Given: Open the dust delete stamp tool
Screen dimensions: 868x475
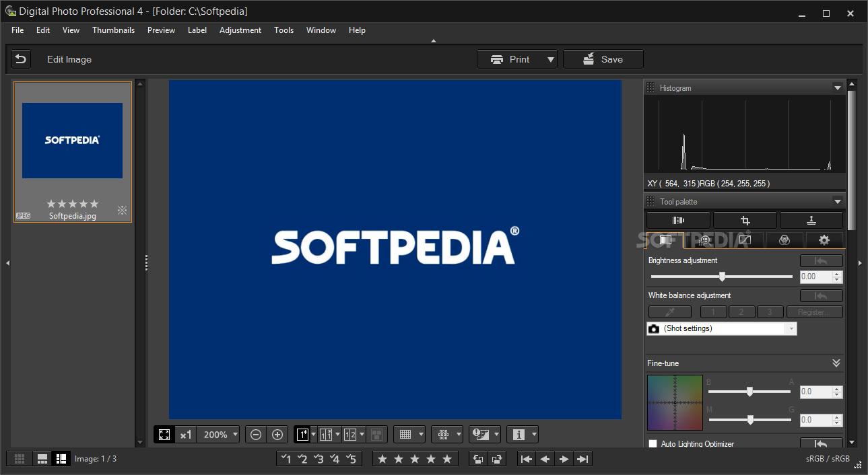Looking at the screenshot, I should 811,220.
